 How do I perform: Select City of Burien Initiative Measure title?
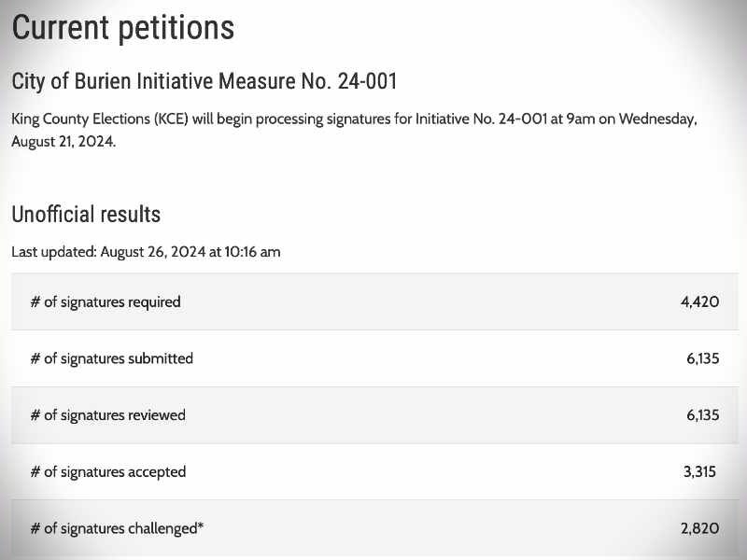(204, 81)
